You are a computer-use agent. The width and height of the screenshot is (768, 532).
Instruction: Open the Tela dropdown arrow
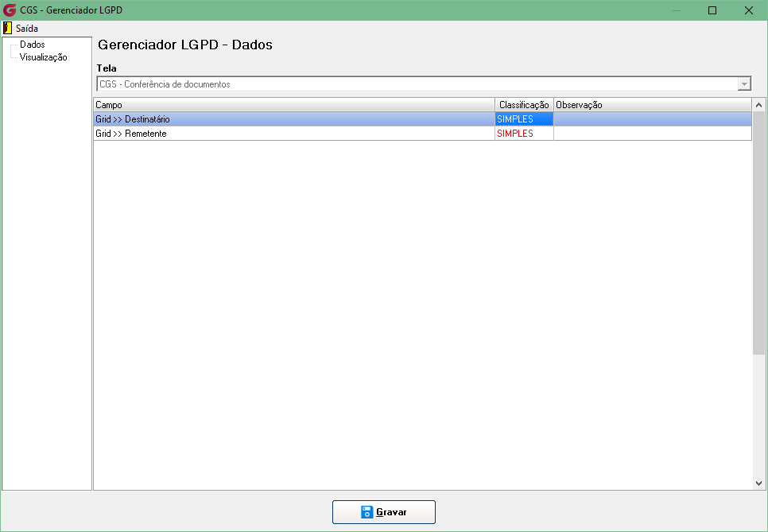pos(744,84)
